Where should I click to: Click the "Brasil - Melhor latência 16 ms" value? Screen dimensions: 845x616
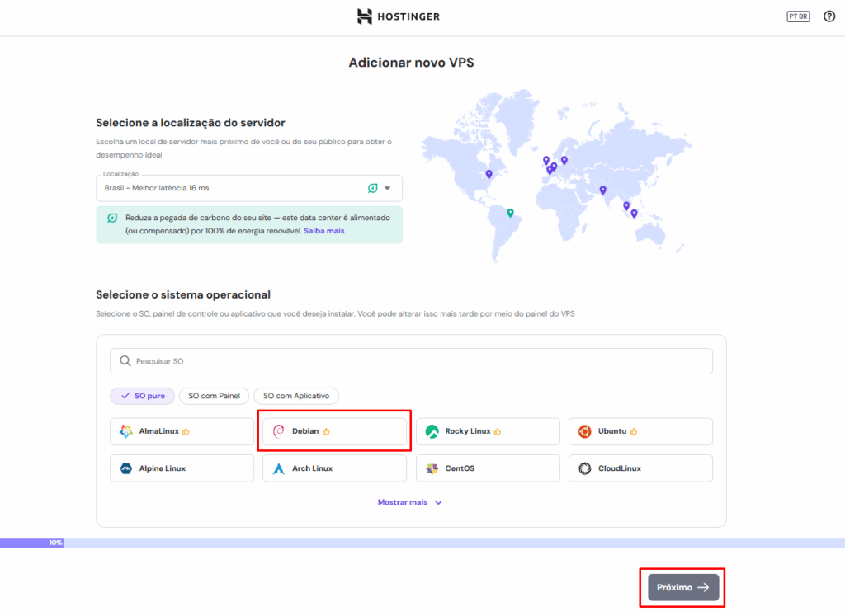[157, 188]
